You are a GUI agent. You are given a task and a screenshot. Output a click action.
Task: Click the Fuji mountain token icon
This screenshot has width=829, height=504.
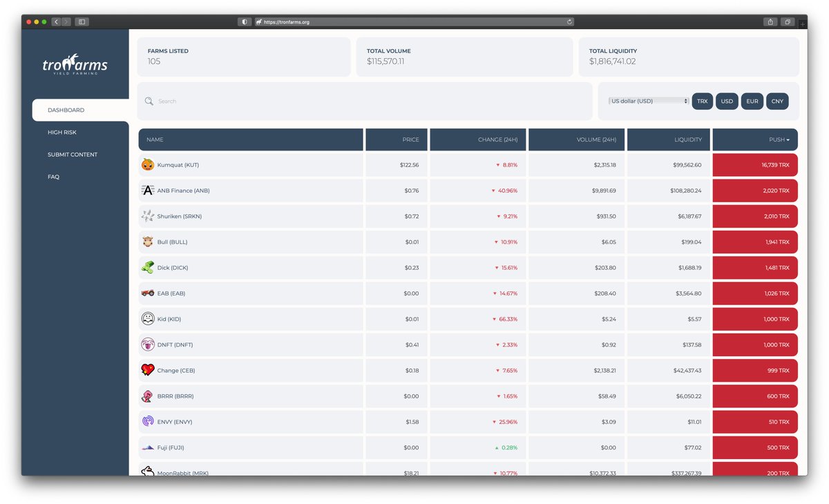[x=147, y=447]
